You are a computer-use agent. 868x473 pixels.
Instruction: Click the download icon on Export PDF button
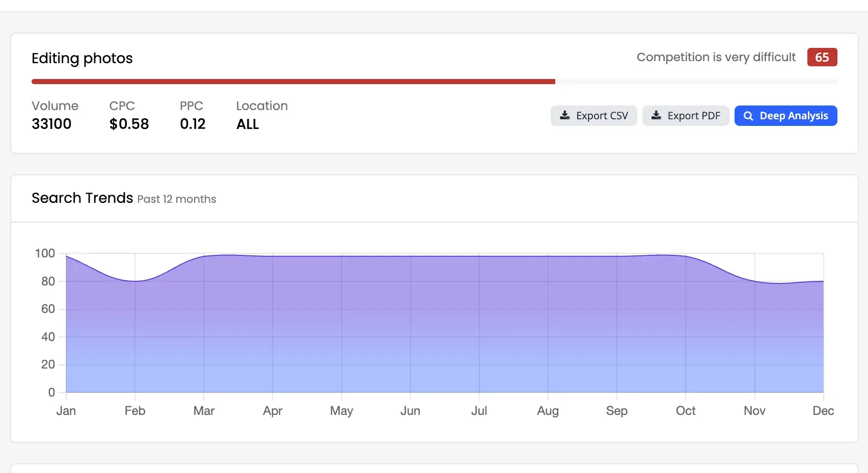pyautogui.click(x=656, y=116)
